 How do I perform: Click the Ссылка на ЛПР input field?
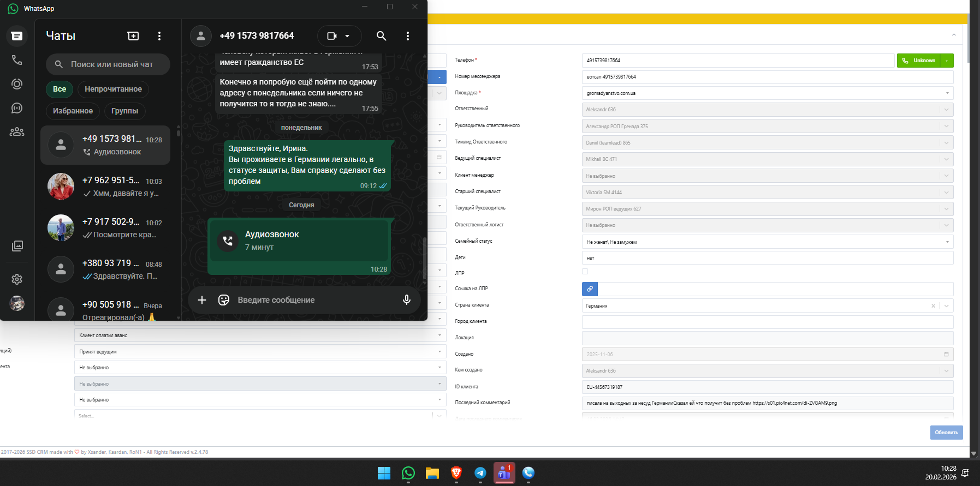tap(776, 289)
